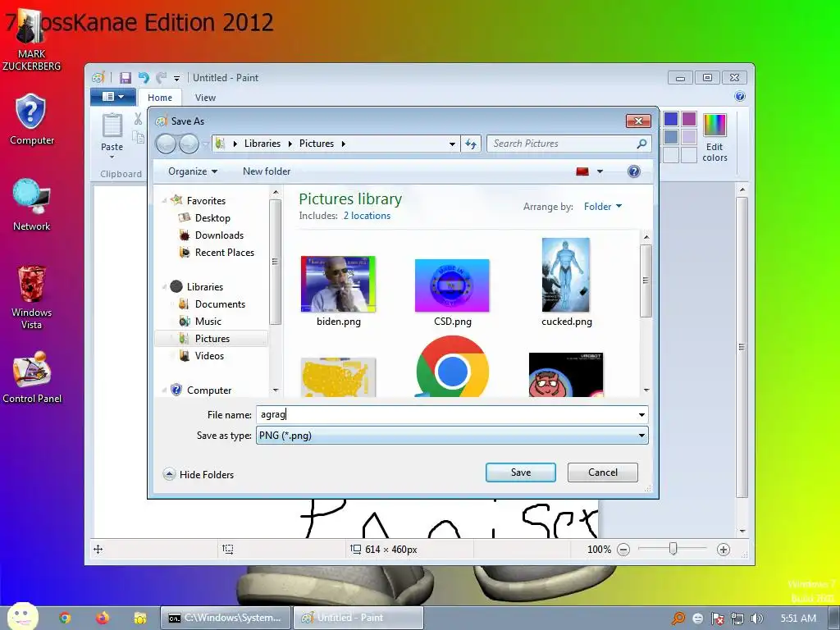This screenshot has height=630, width=840.
Task: Click New folder in the dialog toolbar
Action: (x=267, y=171)
